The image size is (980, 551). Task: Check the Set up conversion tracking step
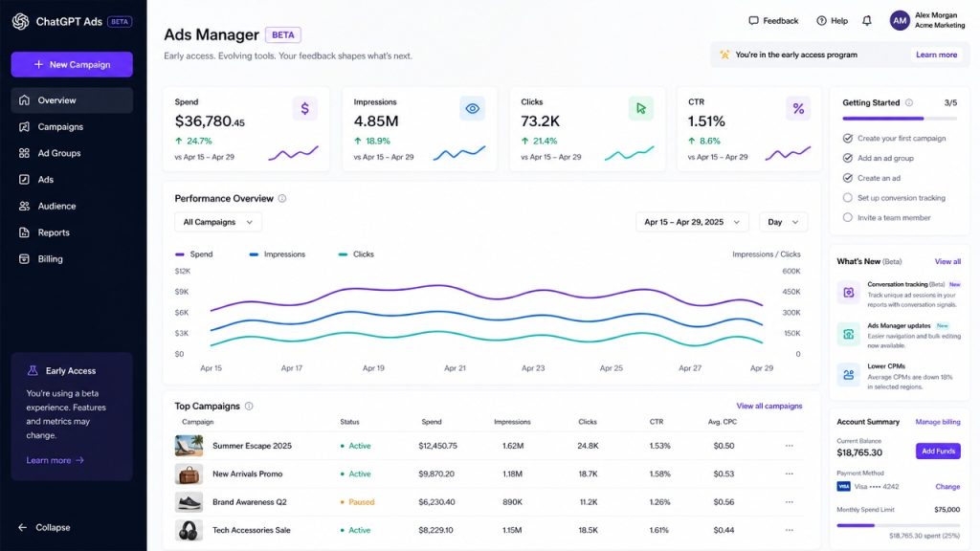pyautogui.click(x=848, y=197)
